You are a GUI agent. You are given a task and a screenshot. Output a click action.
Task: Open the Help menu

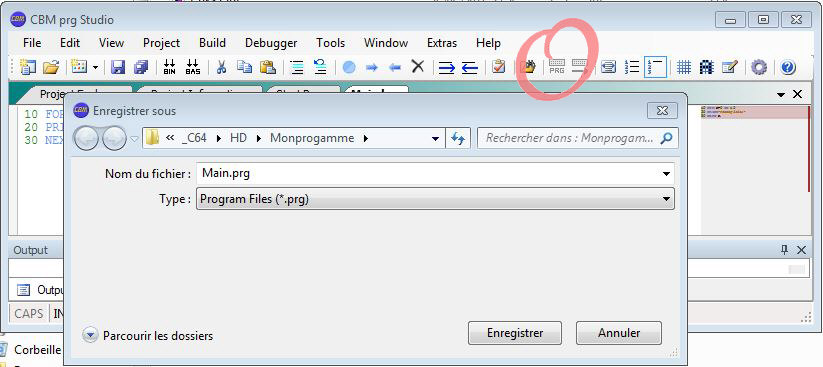(488, 43)
